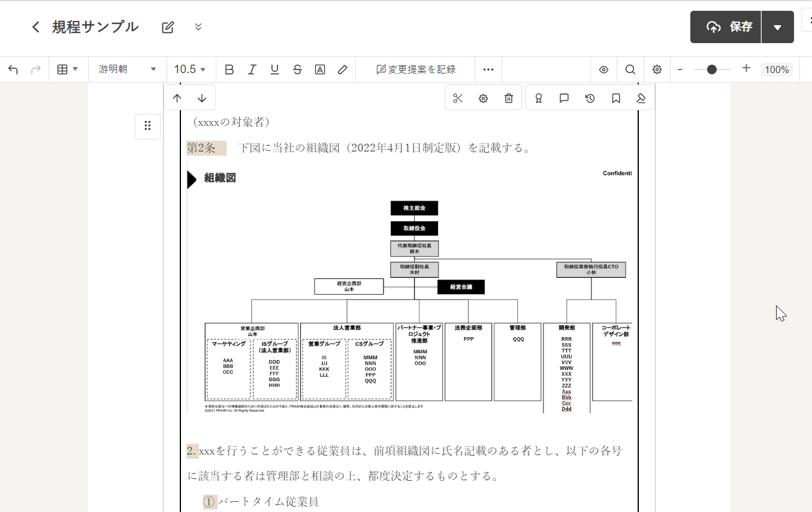Click the block drag handle
Viewport: 812px width, 512px height.
(147, 126)
